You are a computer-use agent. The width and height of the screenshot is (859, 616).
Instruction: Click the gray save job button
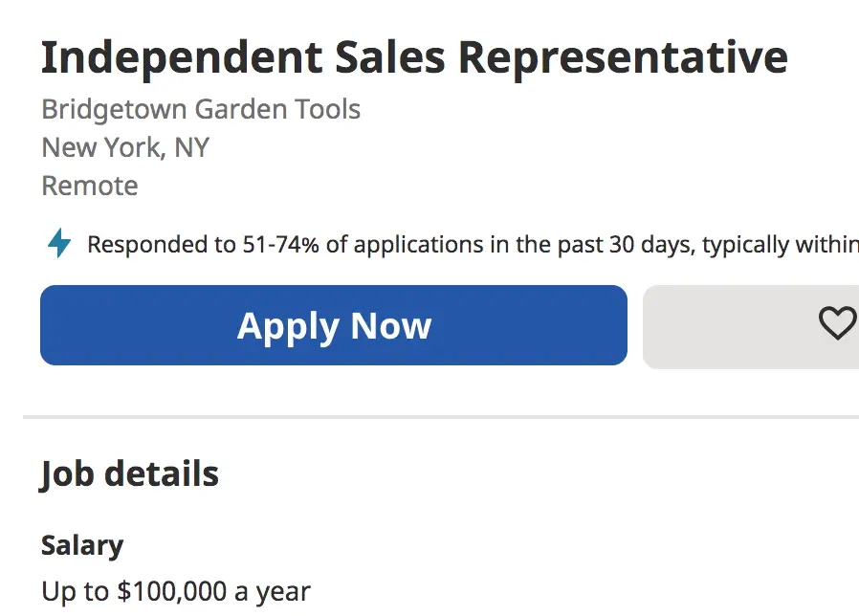[751, 326]
